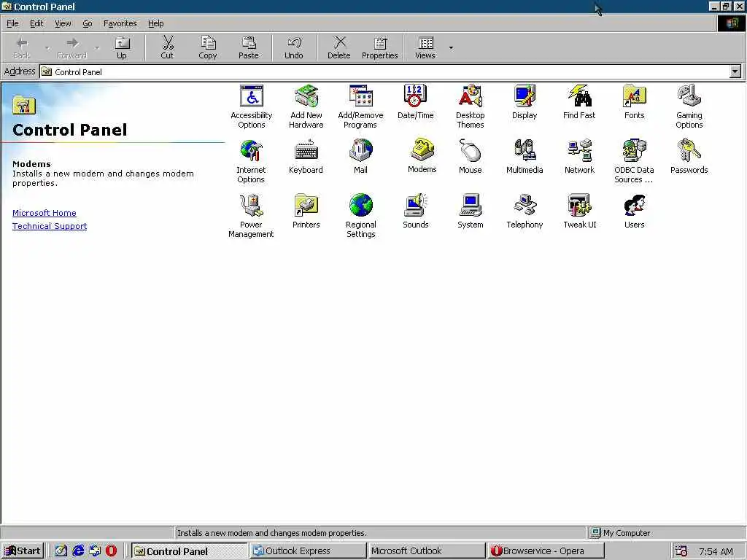747x560 pixels.
Task: Open the Go menu
Action: (88, 23)
